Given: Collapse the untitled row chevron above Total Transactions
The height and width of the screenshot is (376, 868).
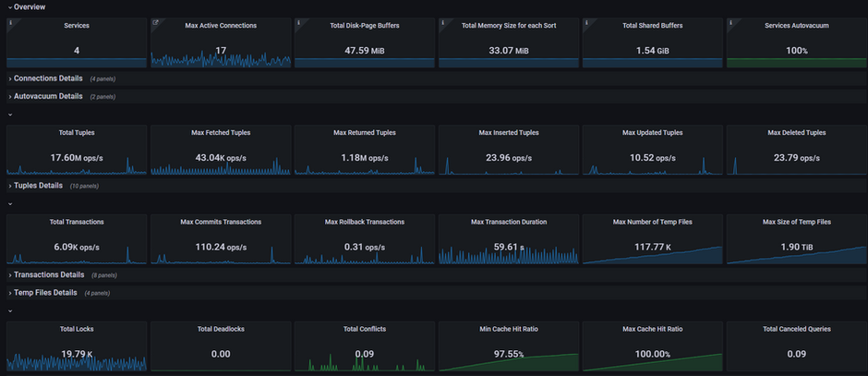Looking at the screenshot, I should [x=10, y=204].
